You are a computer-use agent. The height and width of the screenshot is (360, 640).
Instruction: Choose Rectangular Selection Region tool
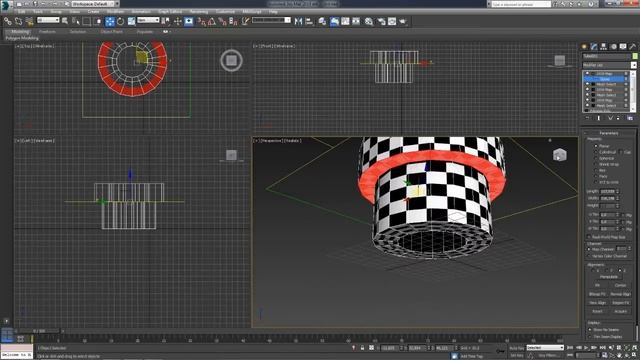(87, 21)
